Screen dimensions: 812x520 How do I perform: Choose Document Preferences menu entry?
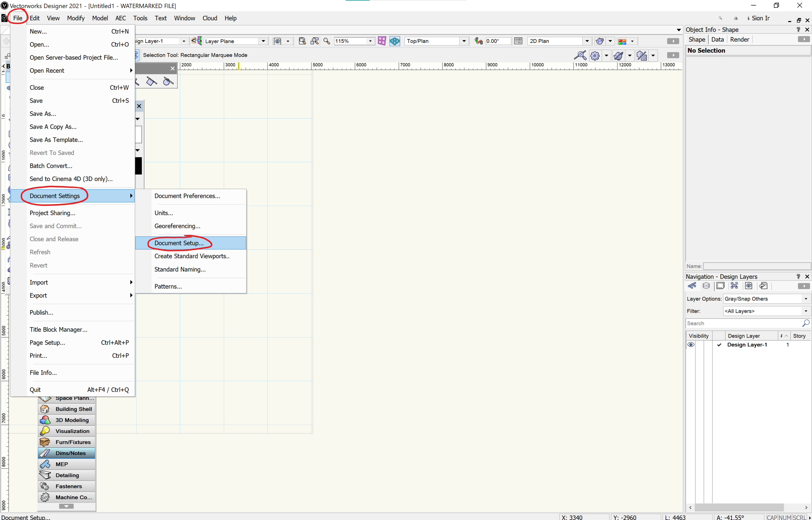[191, 196]
